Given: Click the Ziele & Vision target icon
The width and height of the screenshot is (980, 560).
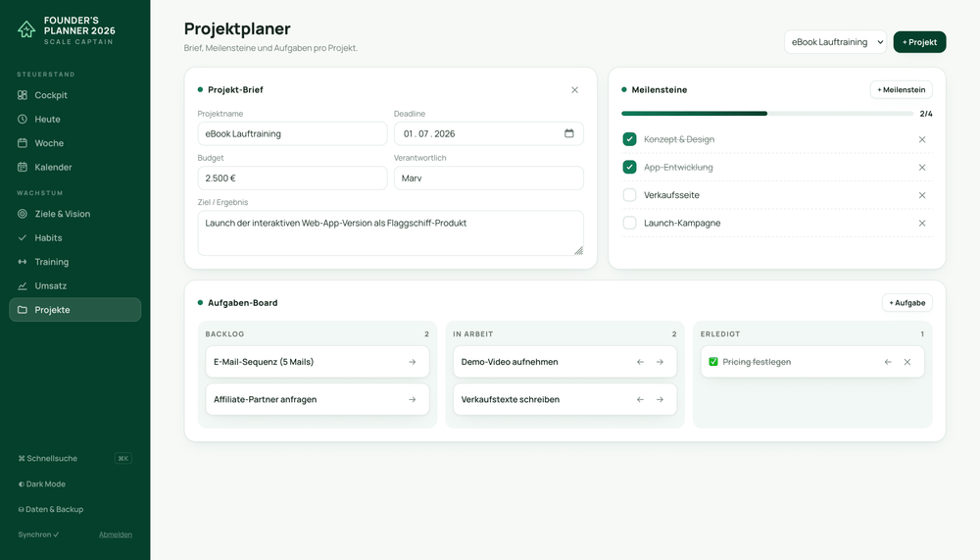Looking at the screenshot, I should point(23,214).
